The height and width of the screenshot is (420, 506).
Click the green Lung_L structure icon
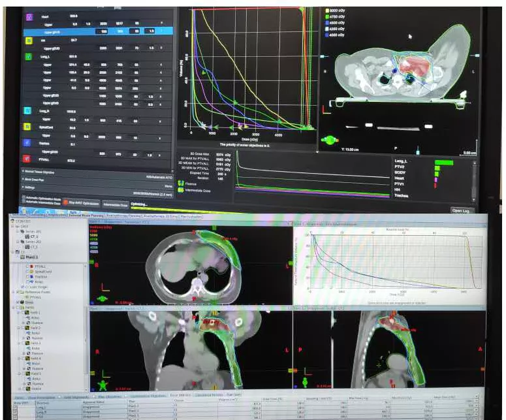pos(28,57)
